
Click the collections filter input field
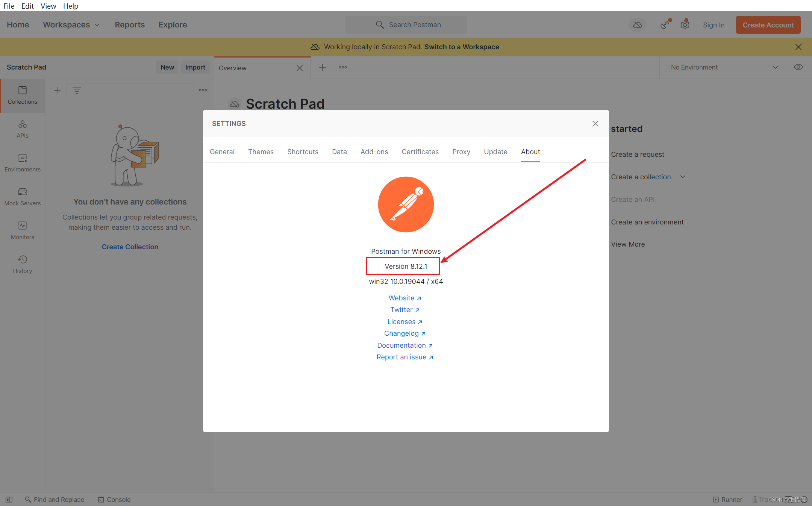pos(130,90)
